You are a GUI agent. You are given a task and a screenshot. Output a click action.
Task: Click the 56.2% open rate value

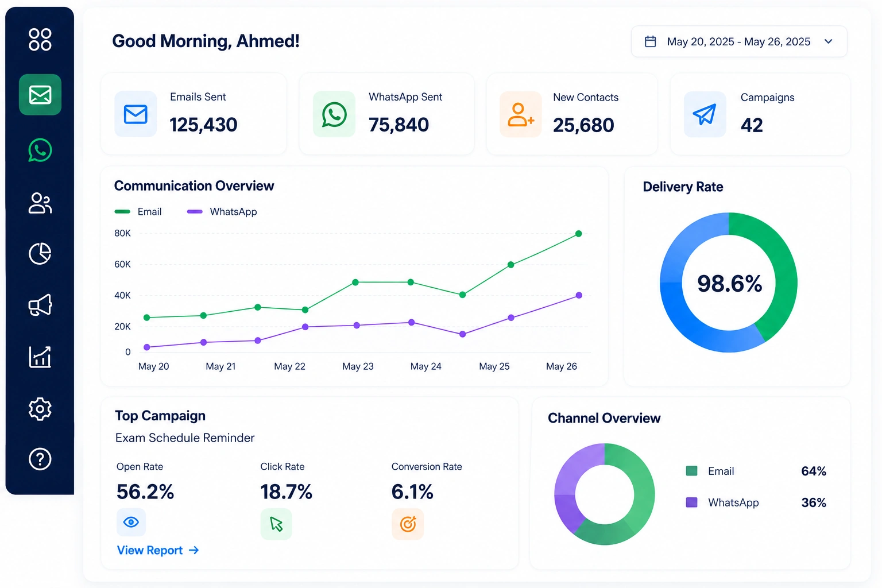145,492
